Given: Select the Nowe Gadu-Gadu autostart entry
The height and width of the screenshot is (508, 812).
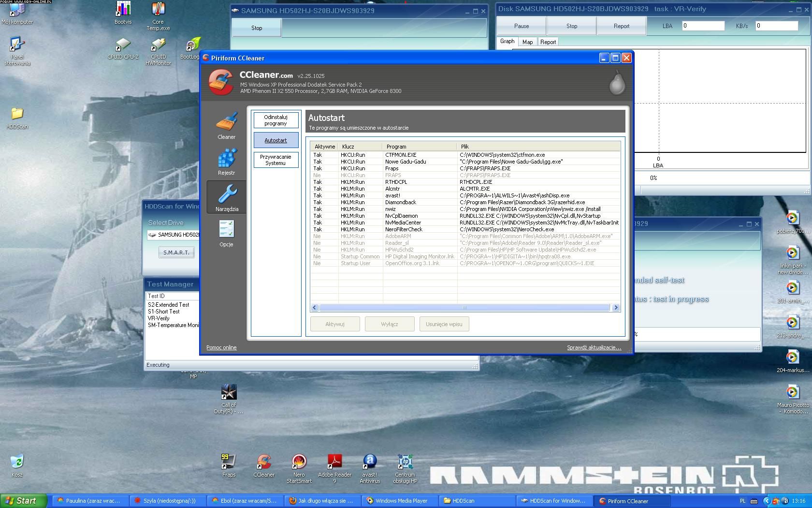Looking at the screenshot, I should (x=465, y=162).
